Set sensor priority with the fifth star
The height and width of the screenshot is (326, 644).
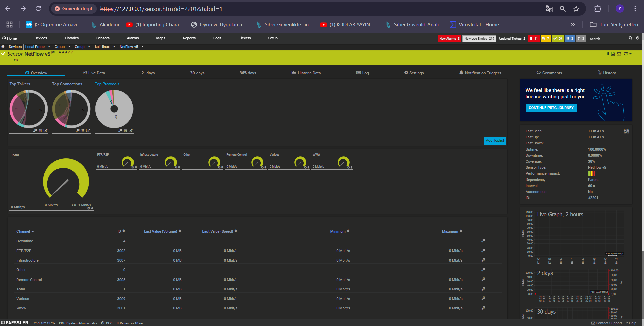tap(72, 52)
